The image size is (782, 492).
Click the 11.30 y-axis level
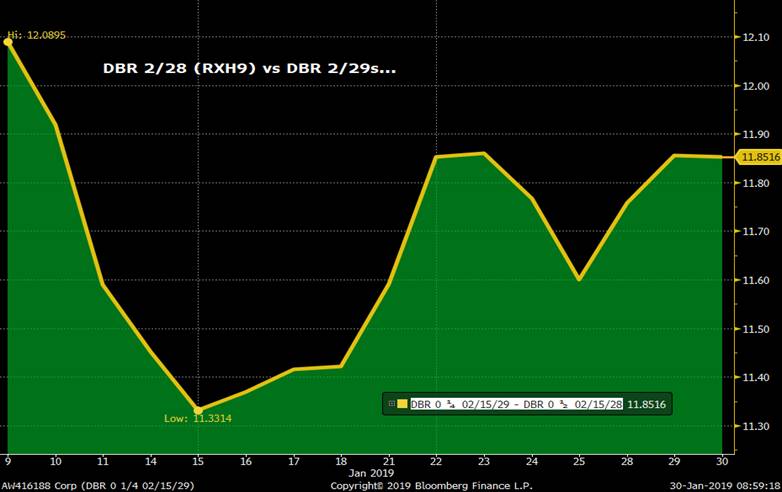point(755,427)
